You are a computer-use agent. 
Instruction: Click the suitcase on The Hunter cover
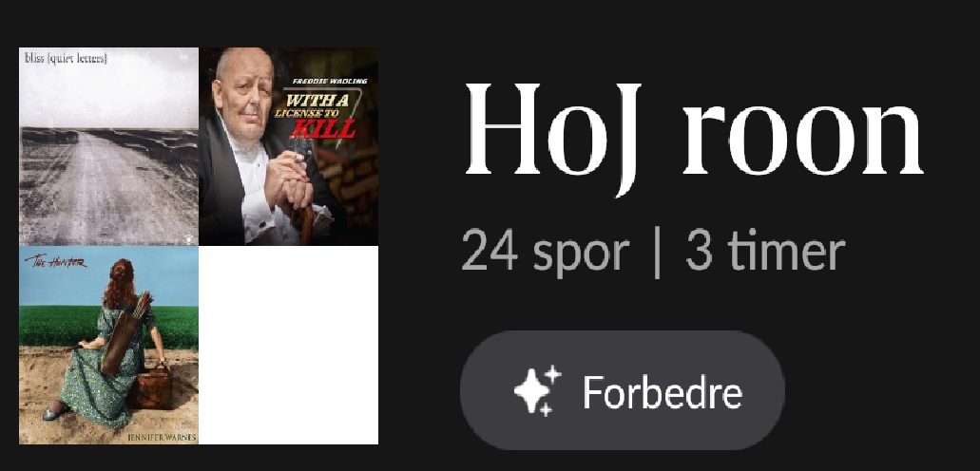(152, 387)
